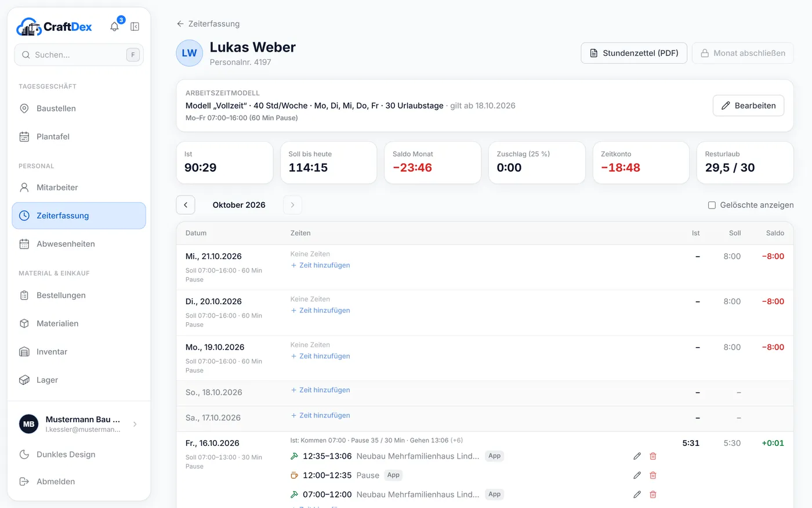Screen dimensions: 812x508
Task: Go to next month
Action: pos(292,205)
